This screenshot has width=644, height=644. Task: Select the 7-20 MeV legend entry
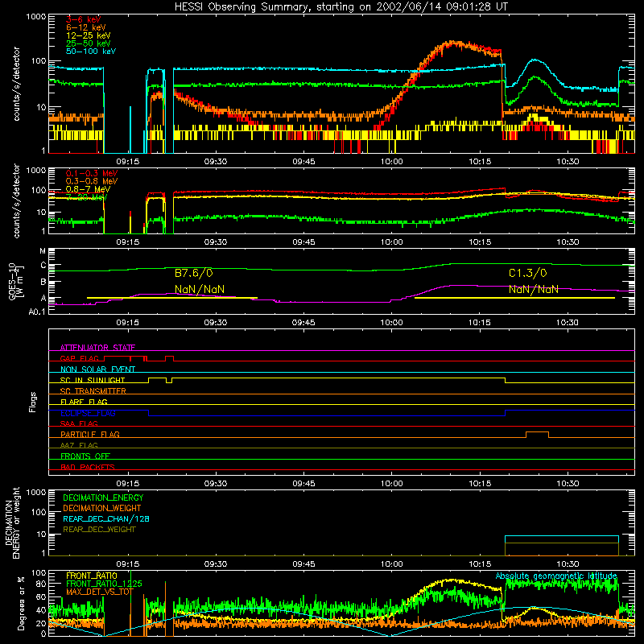[87, 197]
